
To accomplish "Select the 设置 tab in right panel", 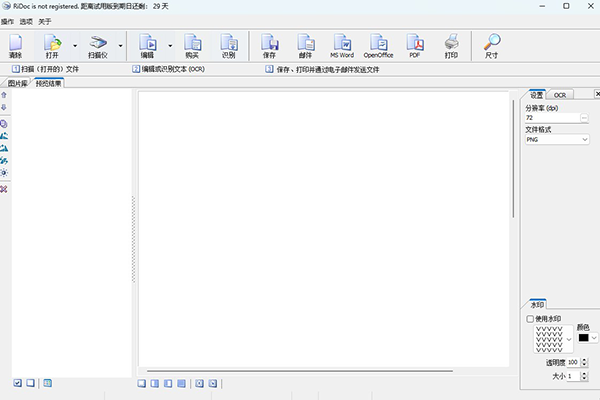I will pos(536,95).
